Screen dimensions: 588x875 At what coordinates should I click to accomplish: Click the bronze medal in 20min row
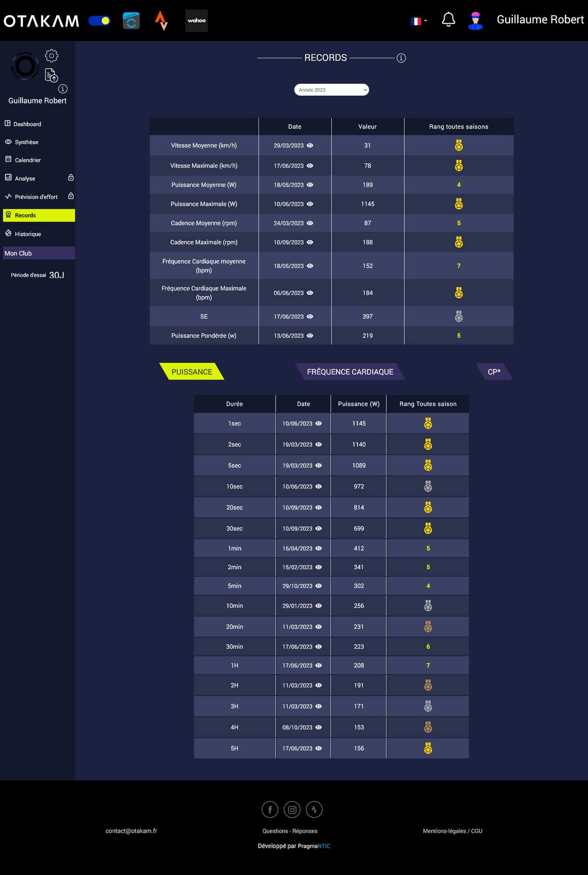(x=428, y=627)
